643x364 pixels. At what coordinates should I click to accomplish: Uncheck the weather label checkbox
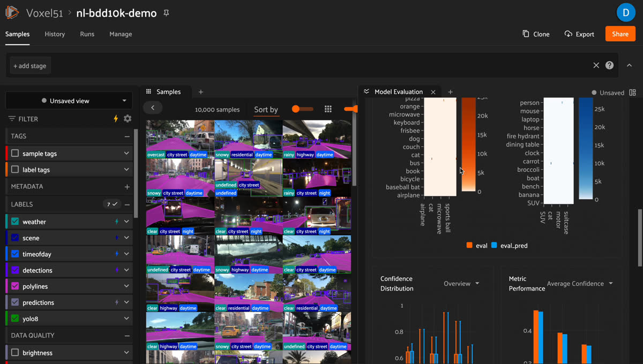(x=15, y=222)
